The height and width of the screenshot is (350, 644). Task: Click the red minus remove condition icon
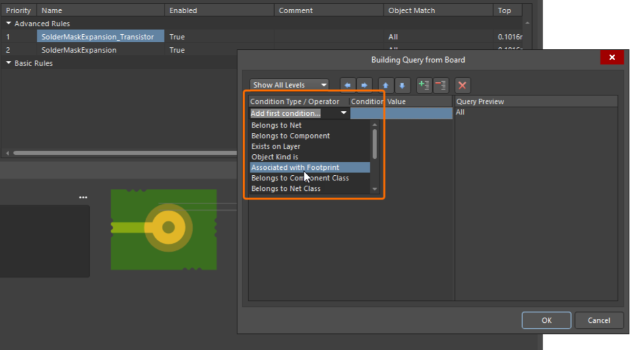click(x=440, y=85)
